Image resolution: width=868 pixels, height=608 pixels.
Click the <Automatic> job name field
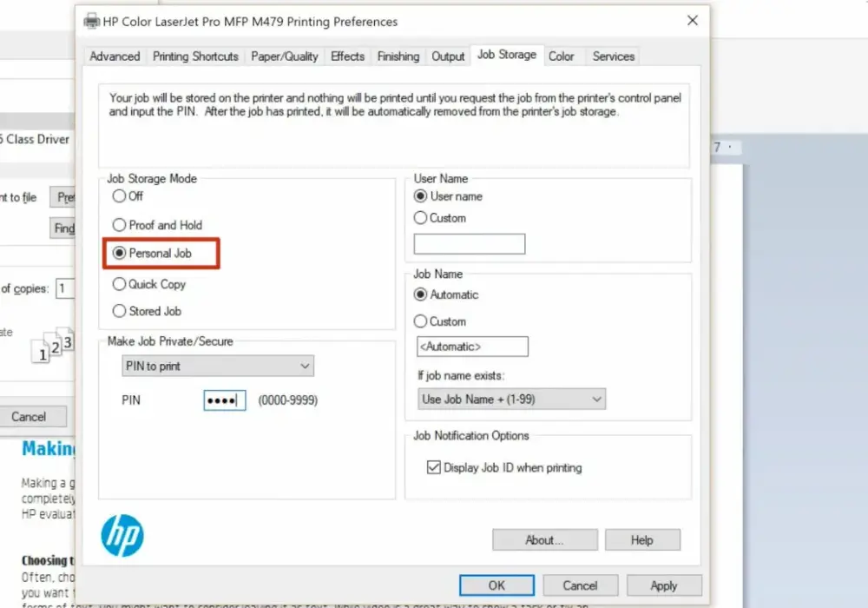tap(472, 347)
